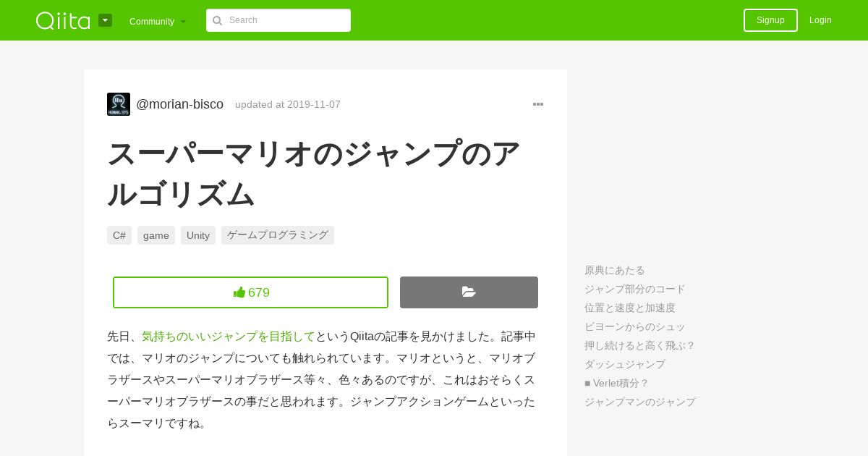Select the game tag
This screenshot has height=456, width=868.
tap(156, 235)
